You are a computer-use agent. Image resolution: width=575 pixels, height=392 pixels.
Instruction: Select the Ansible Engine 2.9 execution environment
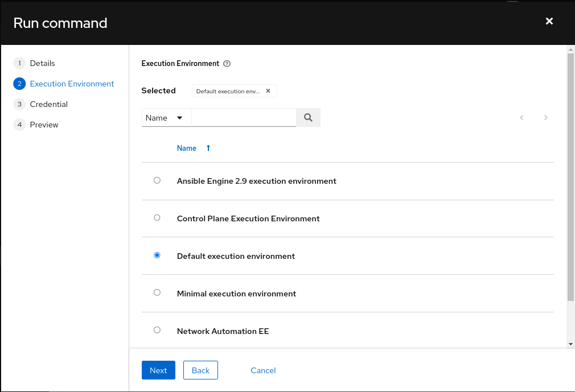tap(157, 180)
